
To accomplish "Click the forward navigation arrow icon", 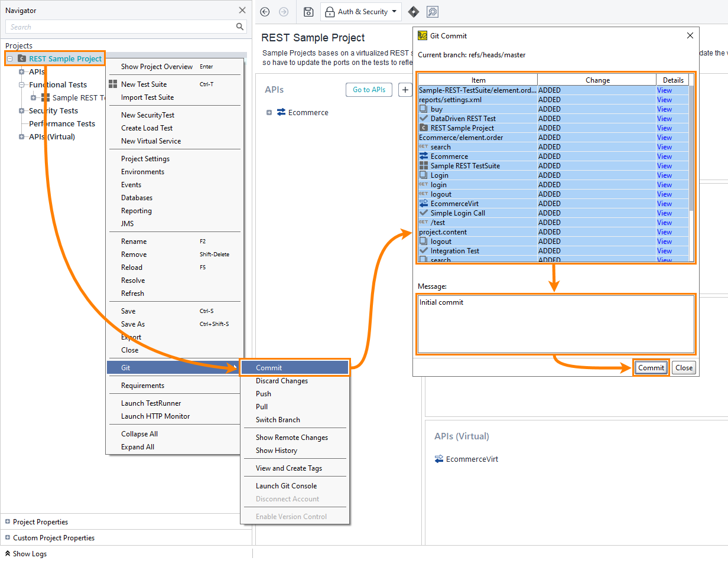I will pos(283,12).
